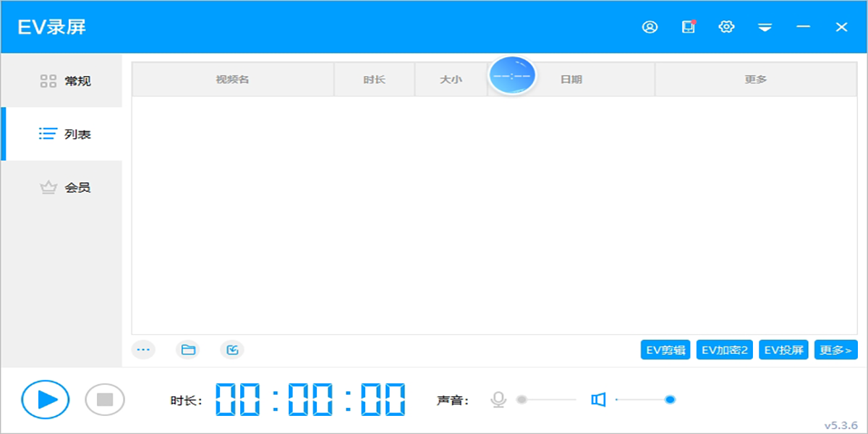Open the 会员 membership tab
The height and width of the screenshot is (434, 868).
click(65, 187)
